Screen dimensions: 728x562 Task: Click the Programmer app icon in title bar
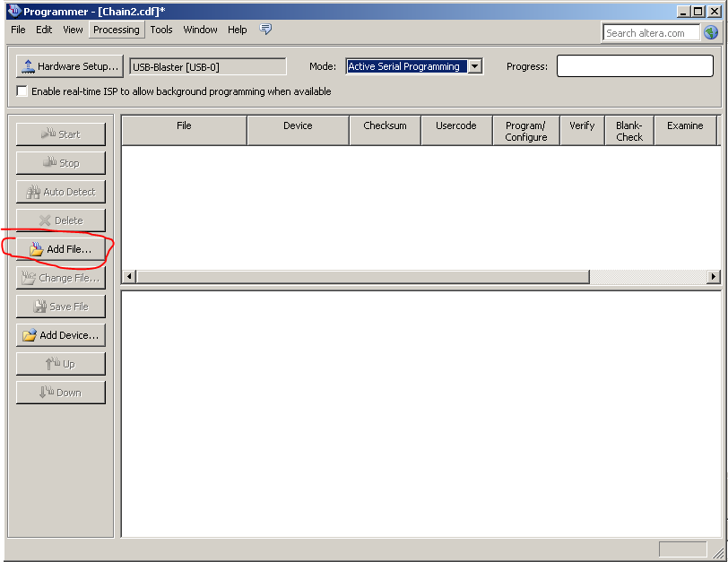coord(13,11)
